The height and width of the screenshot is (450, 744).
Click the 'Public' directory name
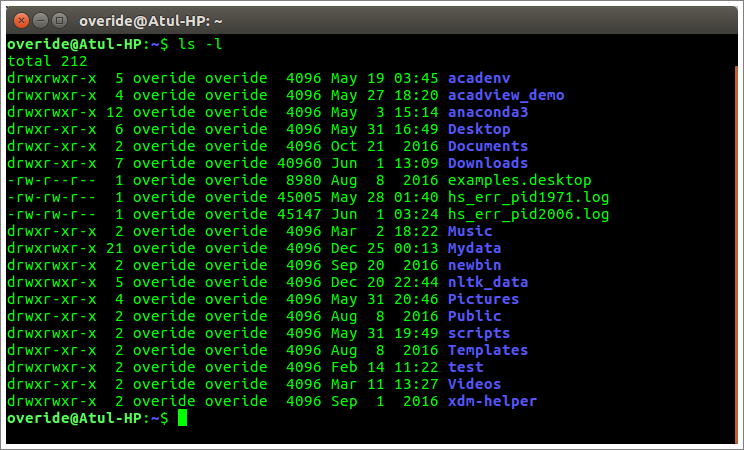[x=474, y=316]
